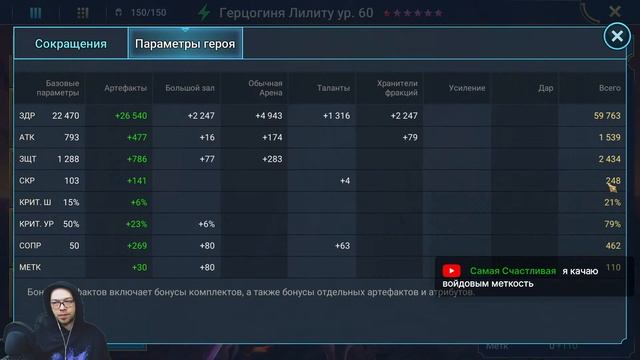Image resolution: width=640 pixels, height=360 pixels.
Task: Click the YouTube icon in chat overlay
Action: click(451, 271)
